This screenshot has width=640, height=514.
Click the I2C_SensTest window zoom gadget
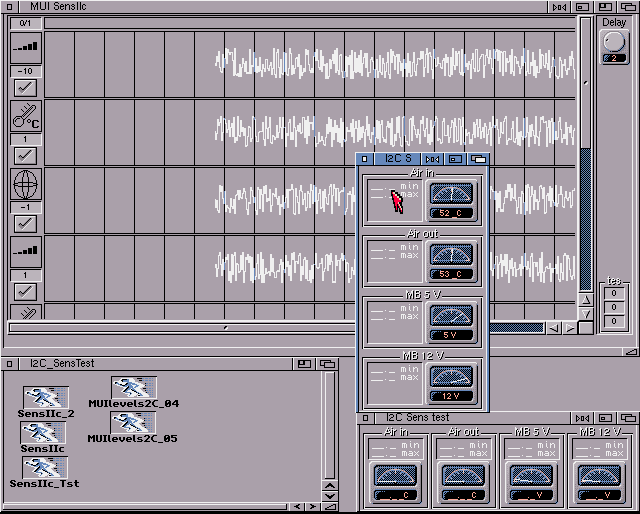[x=302, y=364]
